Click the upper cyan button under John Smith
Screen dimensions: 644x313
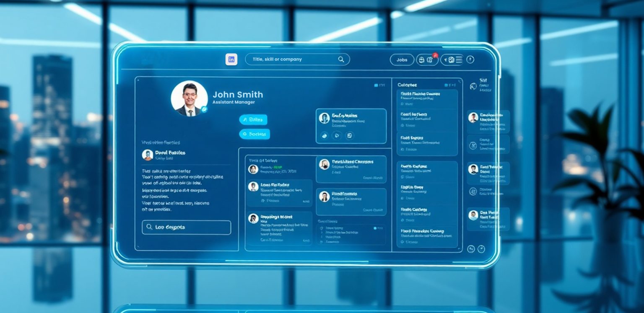tap(253, 120)
